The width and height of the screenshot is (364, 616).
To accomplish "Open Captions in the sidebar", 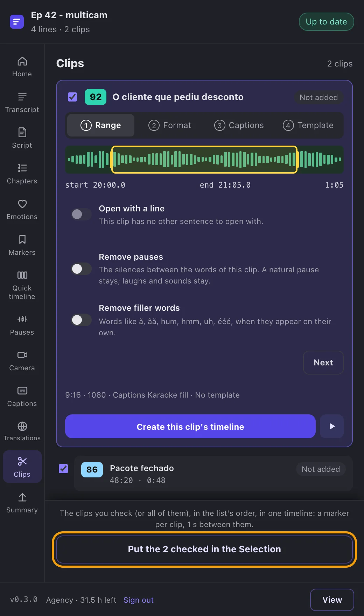I will (x=22, y=397).
